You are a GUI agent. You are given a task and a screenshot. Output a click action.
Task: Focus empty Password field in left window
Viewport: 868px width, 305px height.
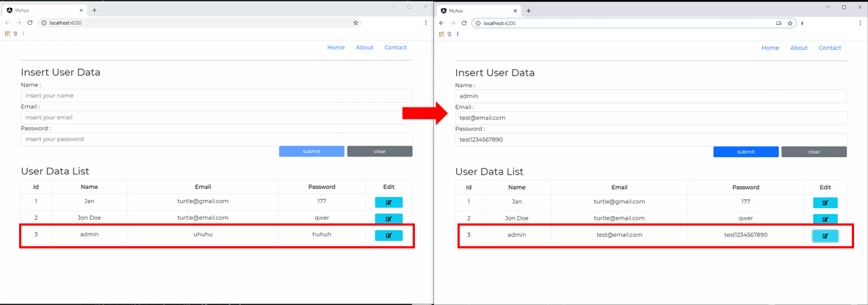[x=217, y=139]
